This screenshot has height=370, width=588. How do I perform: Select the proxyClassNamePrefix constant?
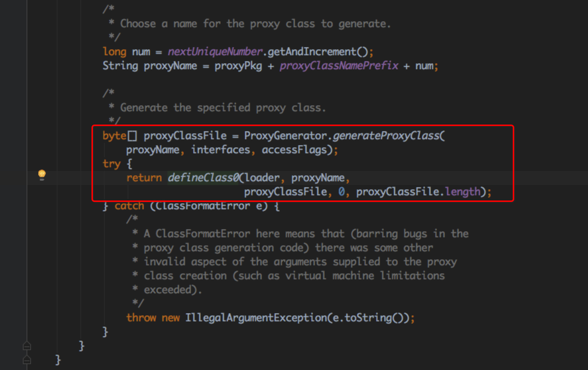coord(339,66)
